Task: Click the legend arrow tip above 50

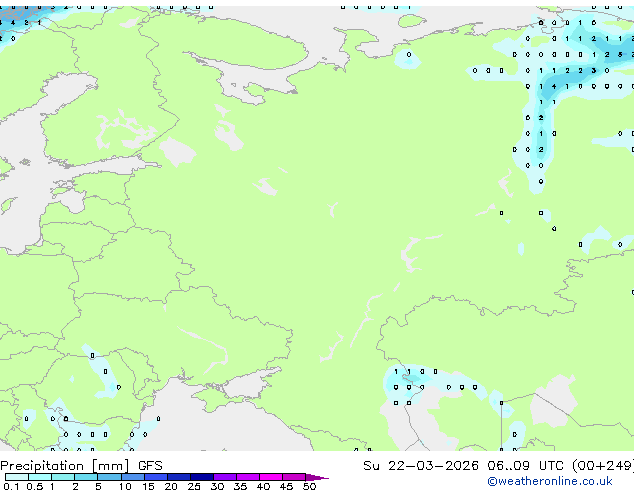Action: (317, 477)
